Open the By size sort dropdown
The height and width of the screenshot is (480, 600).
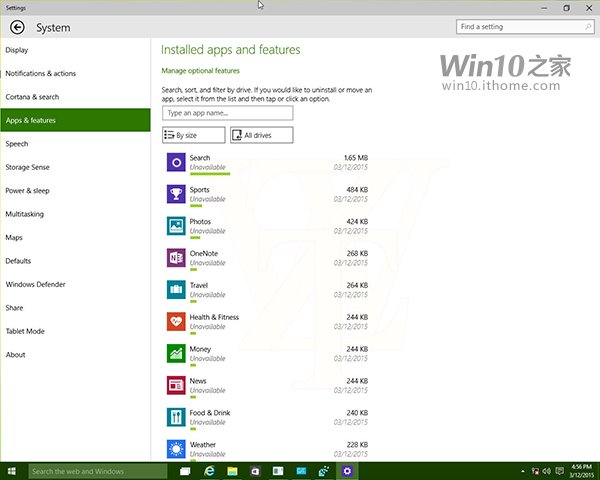(194, 135)
